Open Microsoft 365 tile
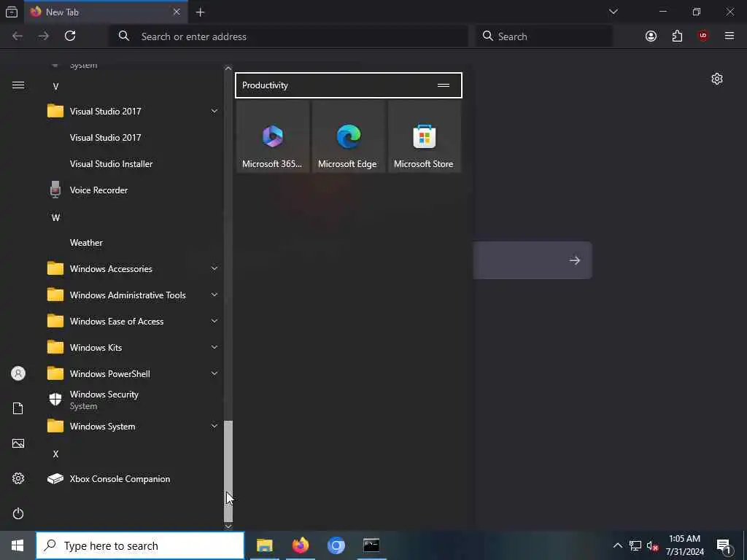This screenshot has height=560, width=747. [x=273, y=136]
